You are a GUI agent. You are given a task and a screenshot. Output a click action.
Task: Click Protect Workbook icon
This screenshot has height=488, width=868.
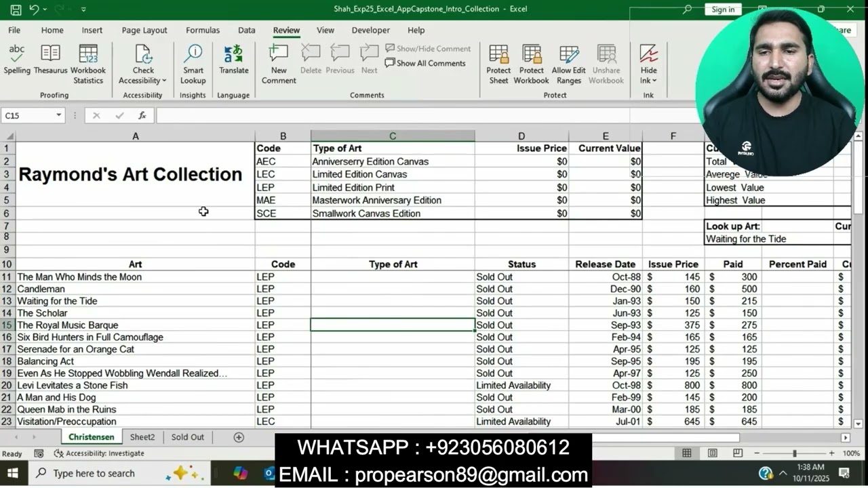[532, 56]
